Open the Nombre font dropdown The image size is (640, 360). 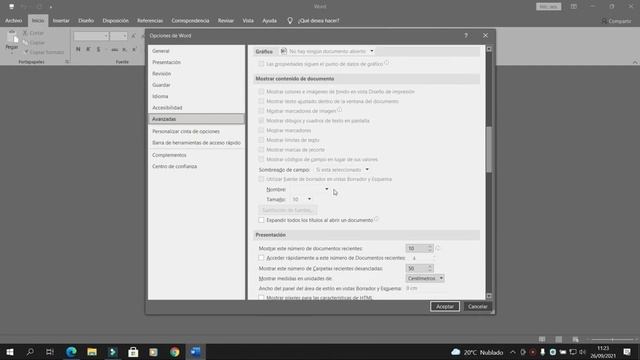pos(327,189)
